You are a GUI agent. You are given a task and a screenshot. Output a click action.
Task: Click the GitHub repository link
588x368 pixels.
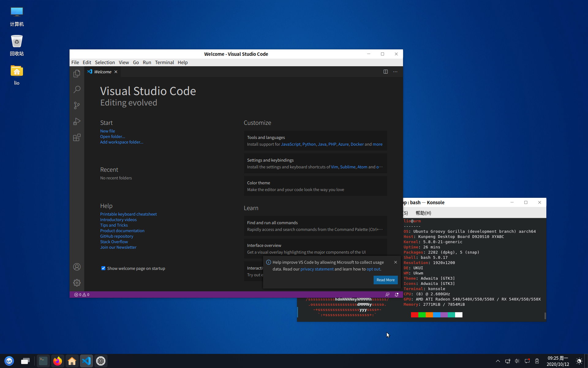coord(117,236)
